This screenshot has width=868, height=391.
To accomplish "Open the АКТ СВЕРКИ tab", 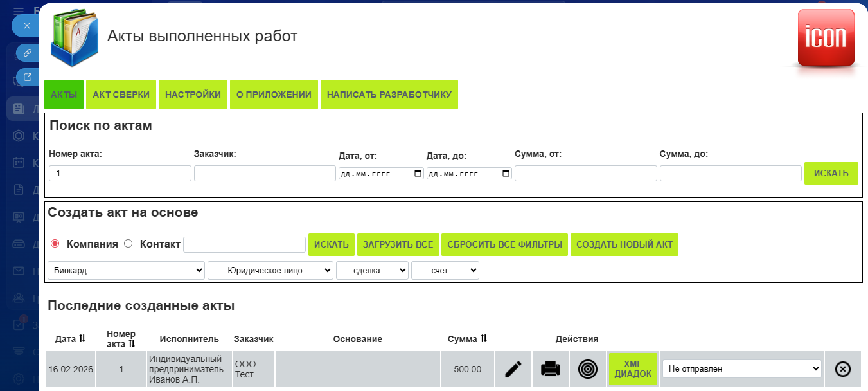I will pyautogui.click(x=121, y=95).
